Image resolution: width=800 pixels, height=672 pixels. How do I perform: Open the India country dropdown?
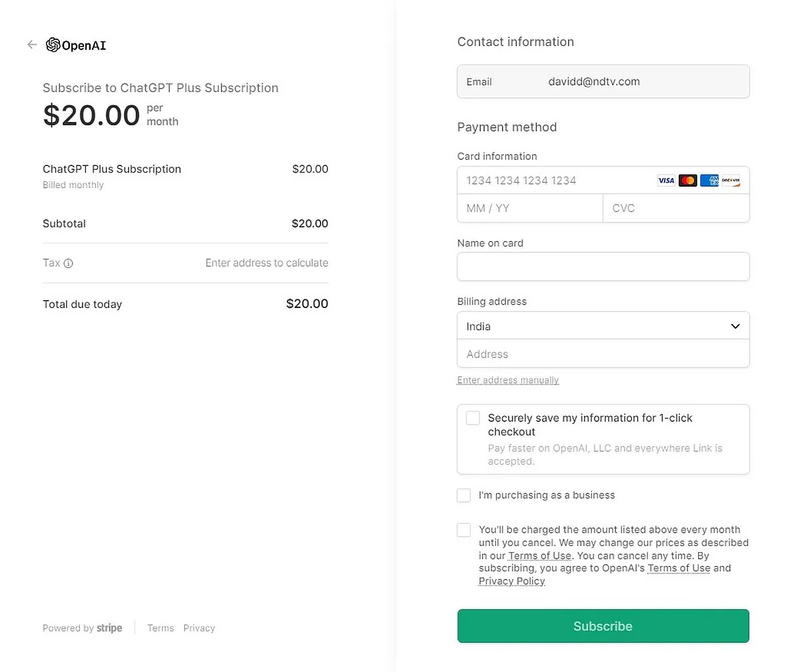(x=603, y=327)
